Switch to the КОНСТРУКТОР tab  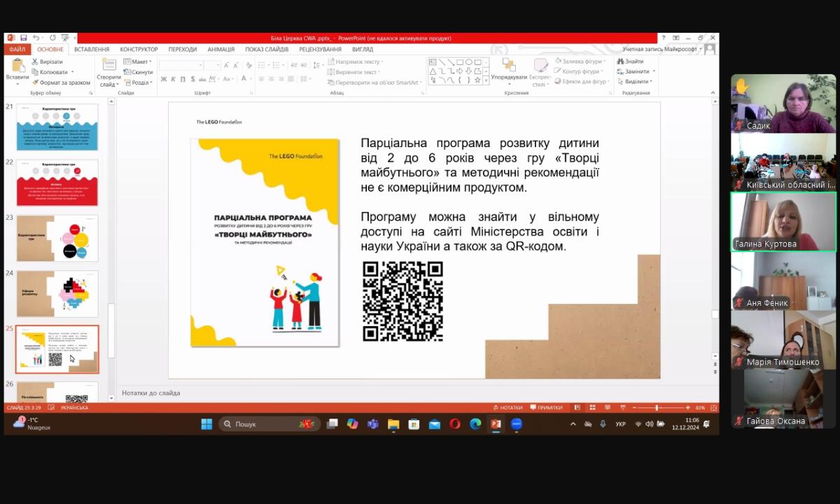click(139, 50)
